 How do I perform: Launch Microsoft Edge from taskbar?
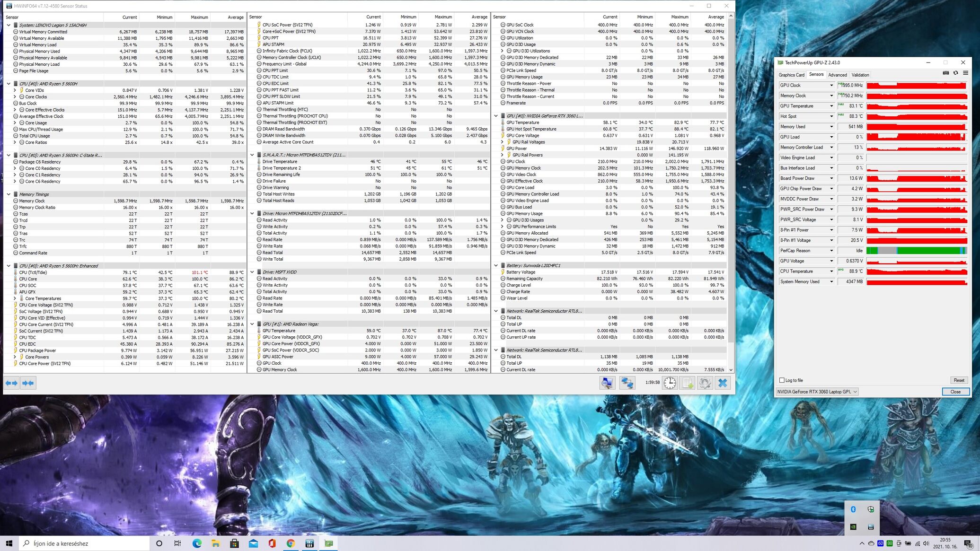(x=197, y=543)
